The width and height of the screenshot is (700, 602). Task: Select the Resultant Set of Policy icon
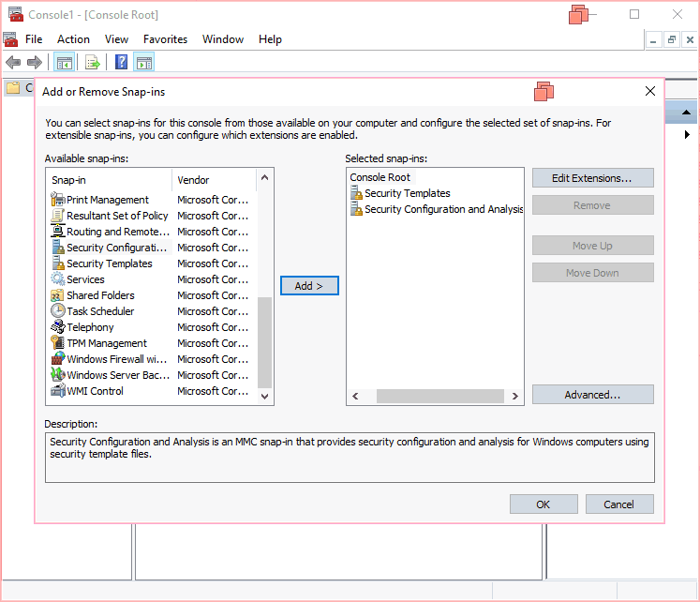point(58,216)
